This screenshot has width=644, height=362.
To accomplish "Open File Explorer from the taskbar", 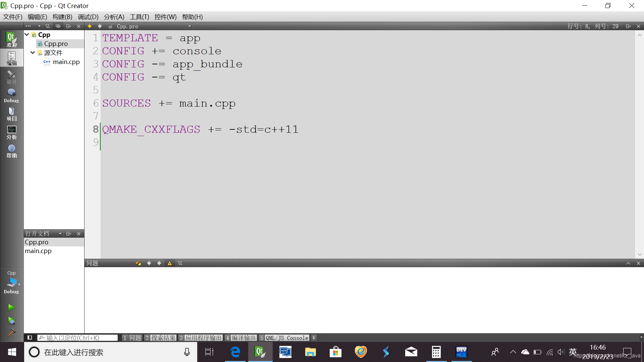I will click(310, 352).
